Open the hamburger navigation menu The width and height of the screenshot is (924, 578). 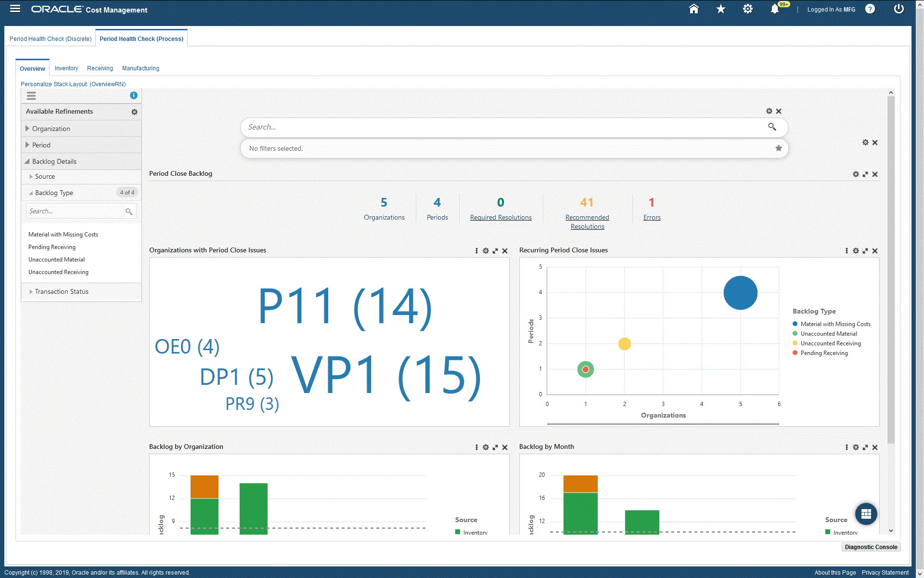[15, 9]
